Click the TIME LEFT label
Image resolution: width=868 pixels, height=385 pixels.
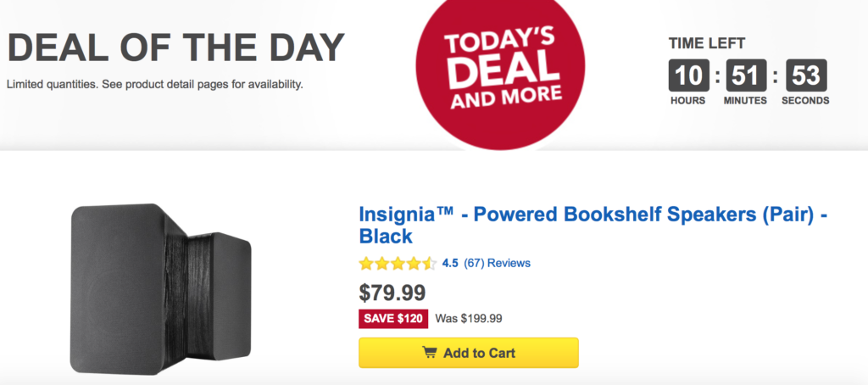pos(706,44)
